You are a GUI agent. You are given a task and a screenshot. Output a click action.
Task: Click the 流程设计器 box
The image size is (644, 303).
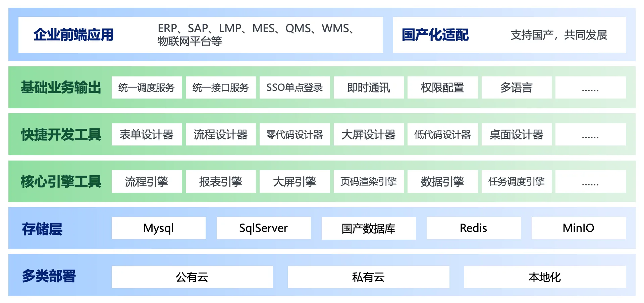click(x=221, y=134)
